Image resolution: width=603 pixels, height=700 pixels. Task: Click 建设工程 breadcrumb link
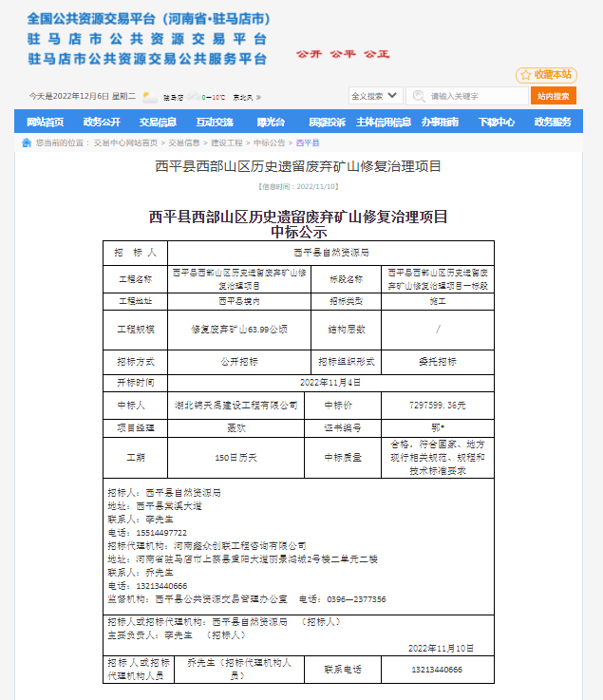coord(226,142)
